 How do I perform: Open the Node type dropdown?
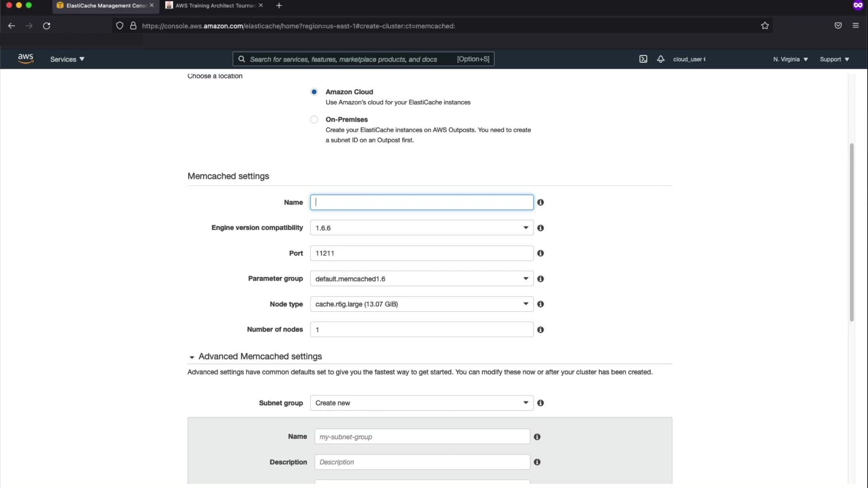[x=421, y=304]
